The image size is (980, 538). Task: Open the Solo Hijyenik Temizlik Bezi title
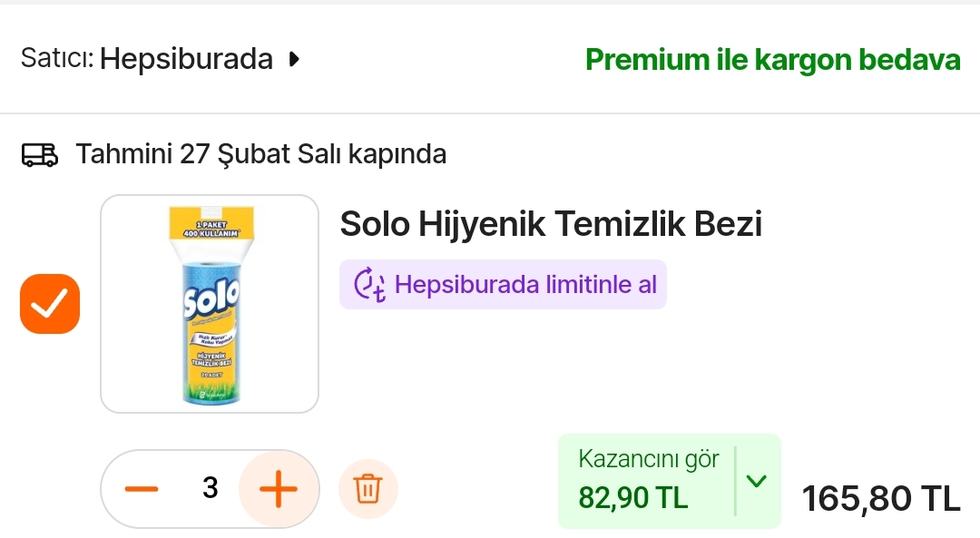(x=551, y=223)
